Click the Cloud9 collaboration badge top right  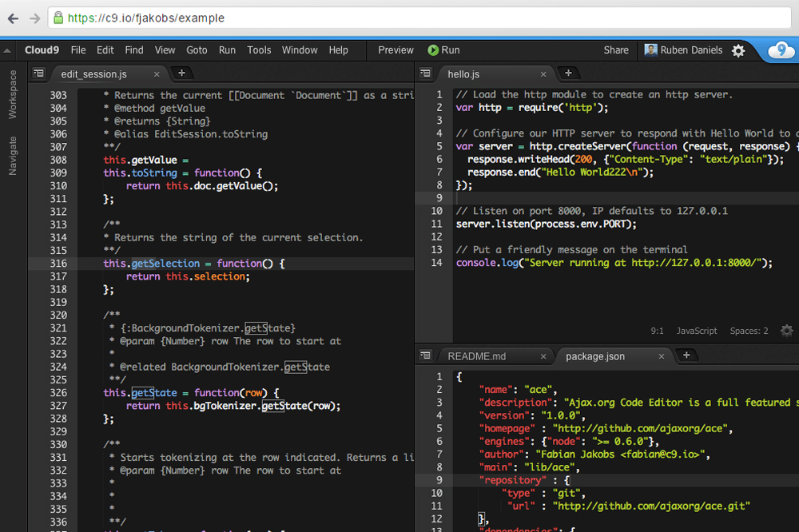[781, 50]
